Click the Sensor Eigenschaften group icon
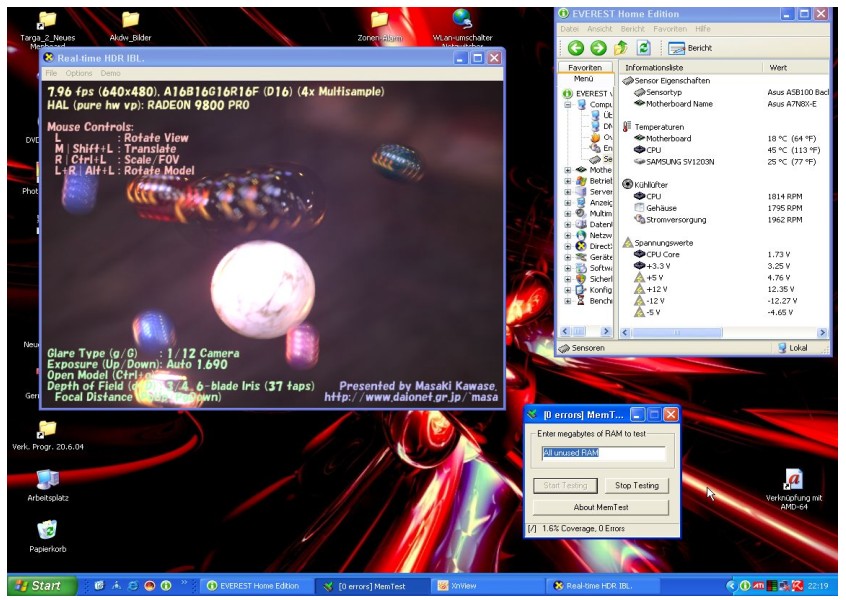The width and height of the screenshot is (846, 600). (627, 80)
